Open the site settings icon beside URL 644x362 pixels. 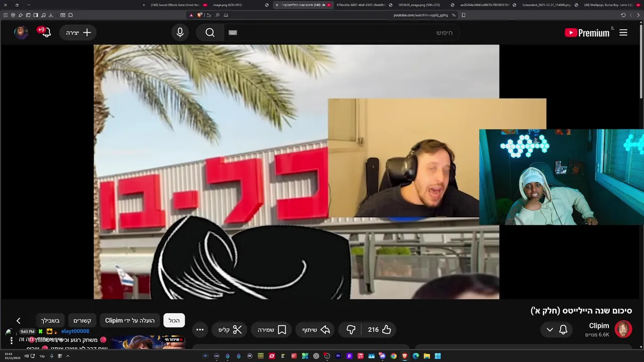[x=454, y=15]
